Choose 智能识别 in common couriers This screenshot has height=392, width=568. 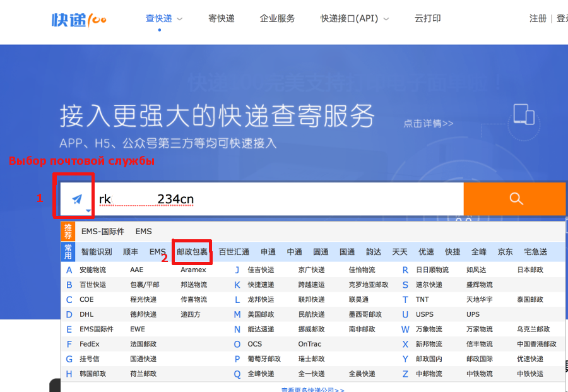coord(97,252)
